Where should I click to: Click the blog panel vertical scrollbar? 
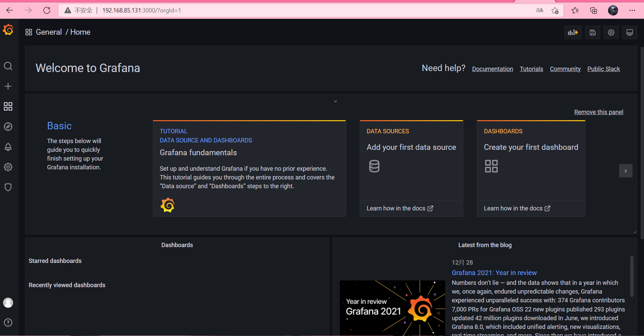pos(632,276)
